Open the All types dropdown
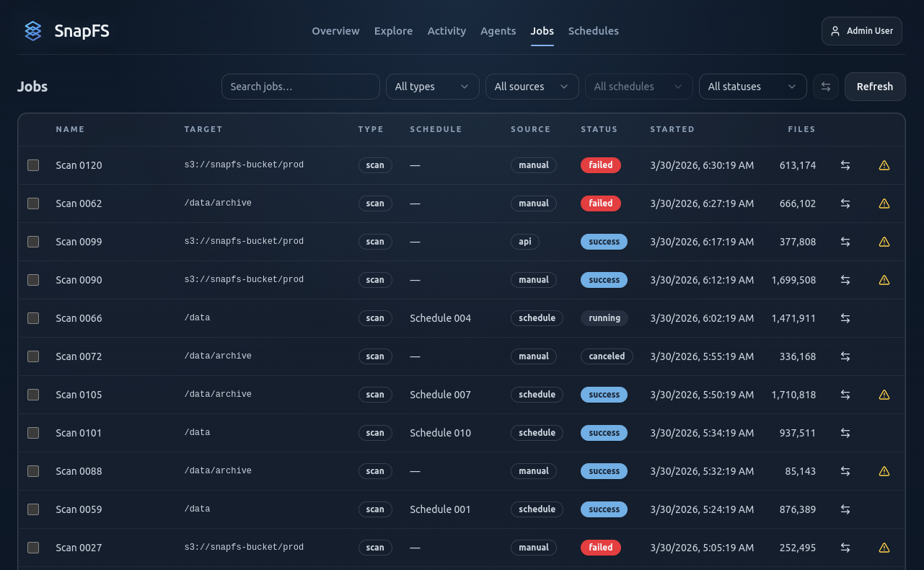The height and width of the screenshot is (570, 924). (x=432, y=87)
